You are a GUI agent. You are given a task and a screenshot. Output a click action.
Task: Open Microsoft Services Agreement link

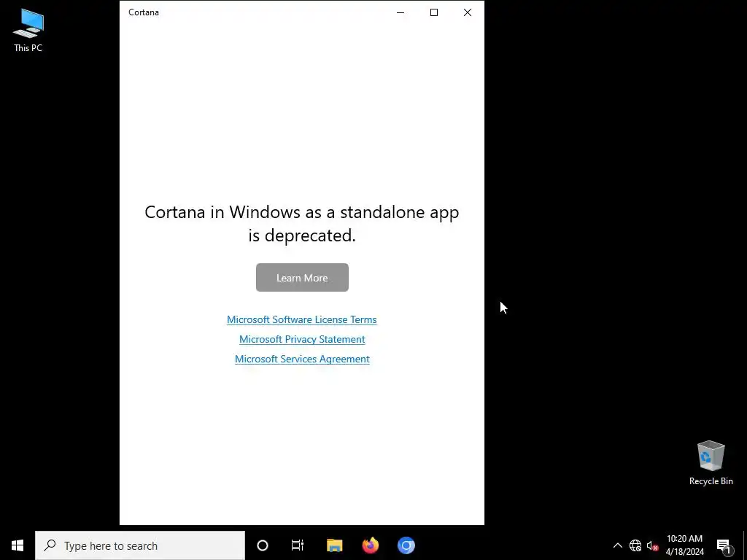point(302,359)
